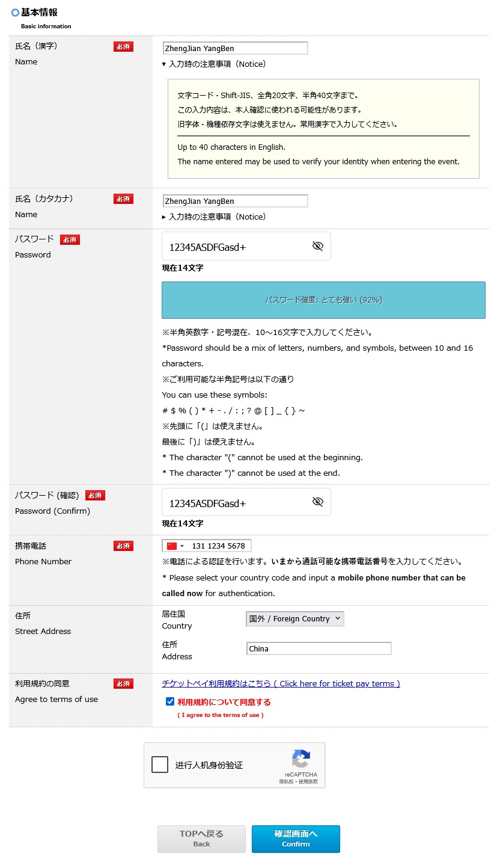
Task: Click the China flag icon in phone field
Action: [172, 546]
